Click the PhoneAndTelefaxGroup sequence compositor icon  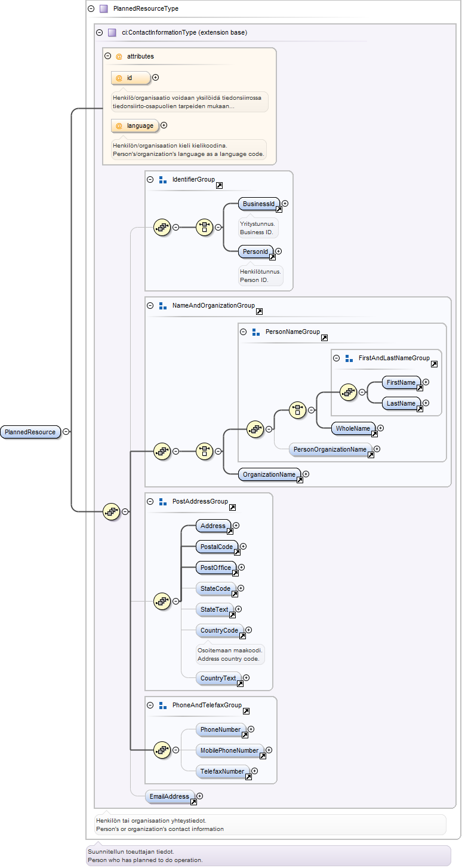[162, 750]
